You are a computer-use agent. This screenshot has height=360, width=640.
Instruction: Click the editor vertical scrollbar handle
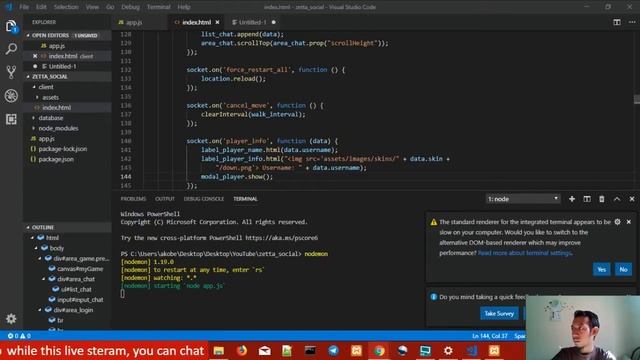pyautogui.click(x=637, y=99)
